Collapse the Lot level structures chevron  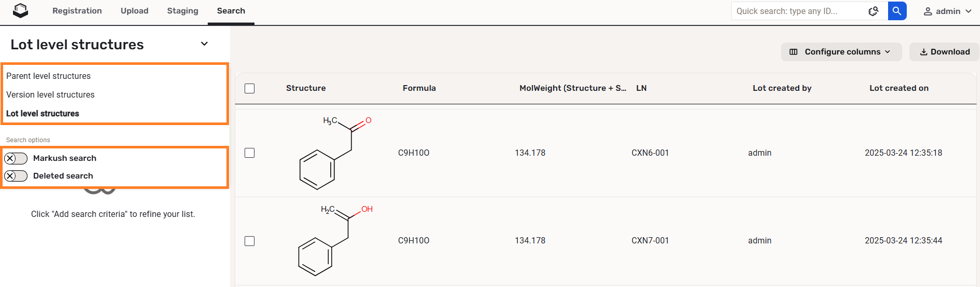[x=204, y=44]
